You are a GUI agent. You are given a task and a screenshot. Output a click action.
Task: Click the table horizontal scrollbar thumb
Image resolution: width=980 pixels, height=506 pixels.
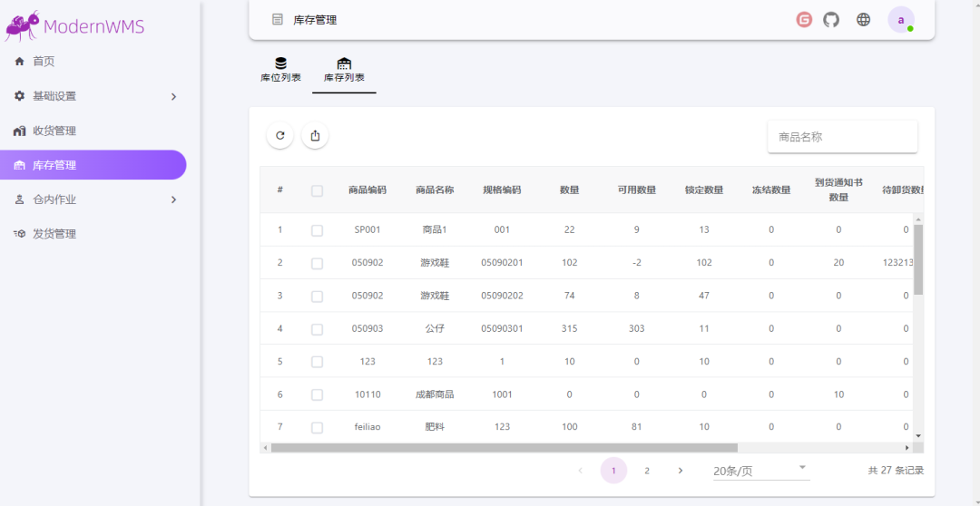click(505, 447)
